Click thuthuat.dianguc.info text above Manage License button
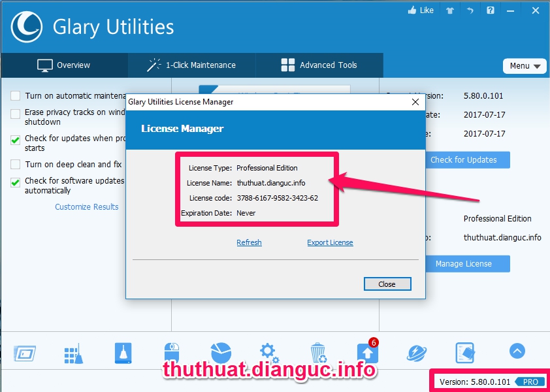The width and height of the screenshot is (550, 392). [502, 238]
